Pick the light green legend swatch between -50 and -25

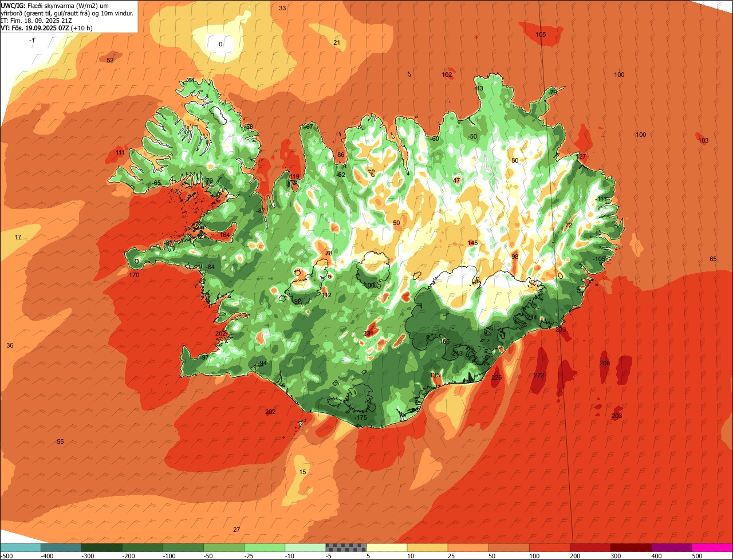224,547
